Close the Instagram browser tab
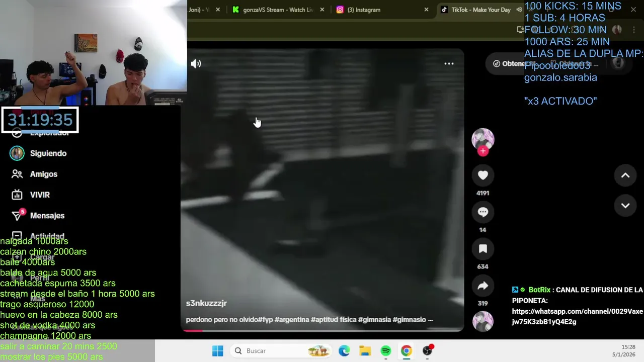Screen dimensions: 644x362 point(426,10)
